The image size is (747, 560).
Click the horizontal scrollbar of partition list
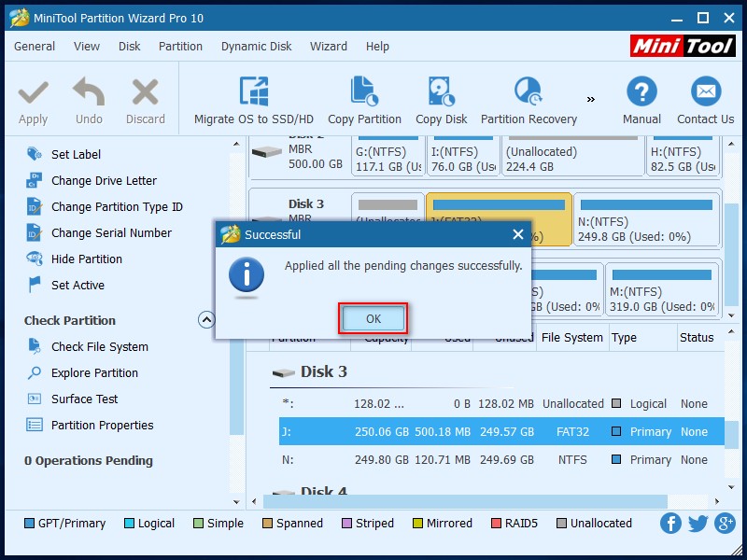click(x=465, y=501)
